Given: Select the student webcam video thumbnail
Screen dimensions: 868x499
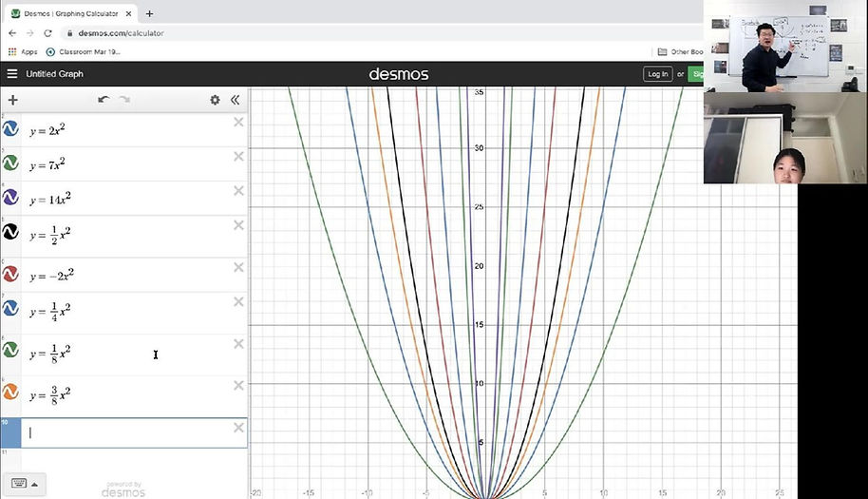Looking at the screenshot, I should coord(785,138).
